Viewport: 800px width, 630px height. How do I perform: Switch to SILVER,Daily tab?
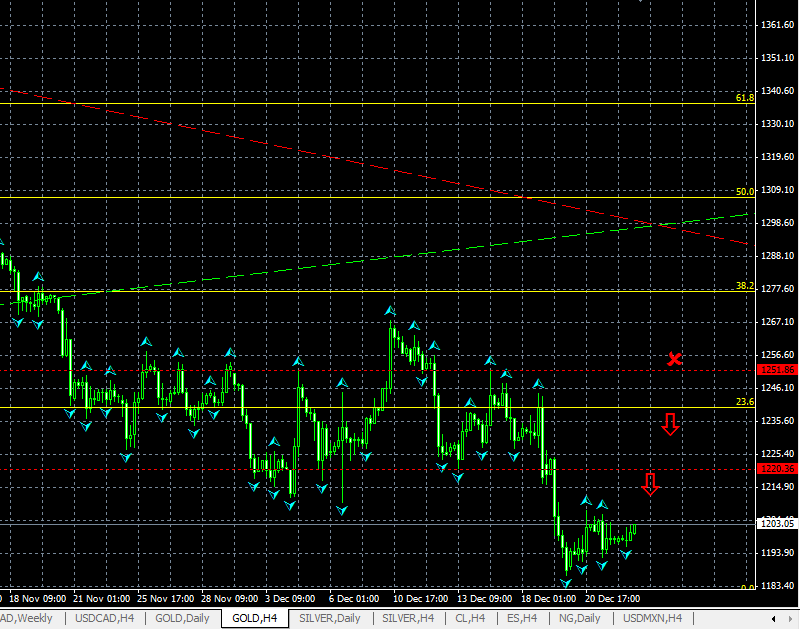pos(329,618)
